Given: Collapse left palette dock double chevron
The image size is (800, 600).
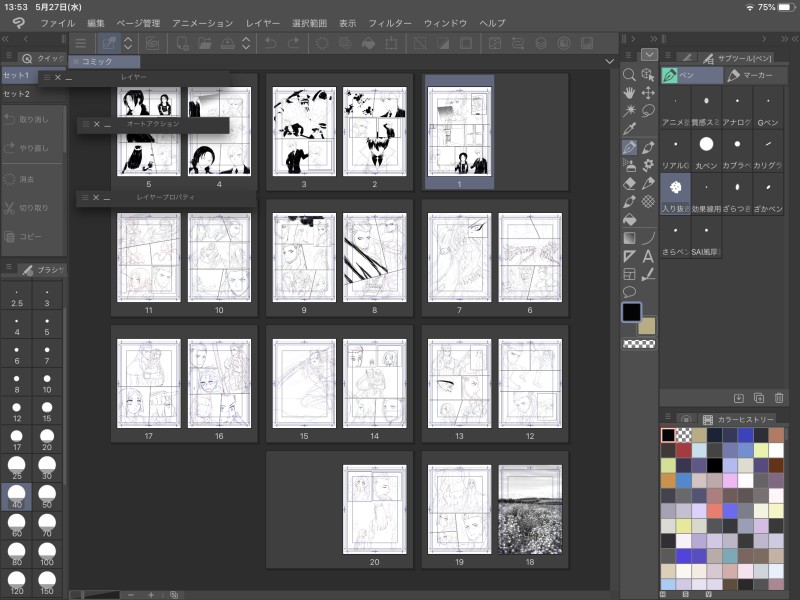Looking at the screenshot, I should (x=6, y=39).
